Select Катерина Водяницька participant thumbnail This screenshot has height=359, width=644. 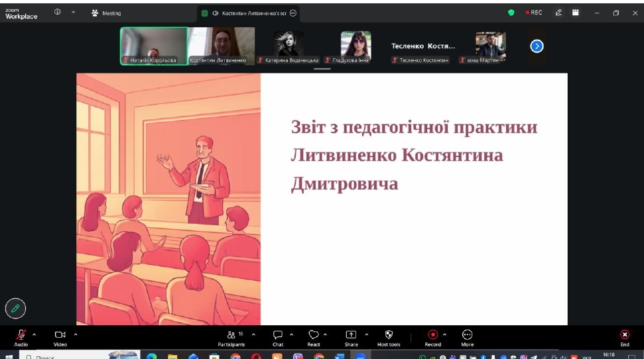tap(289, 47)
